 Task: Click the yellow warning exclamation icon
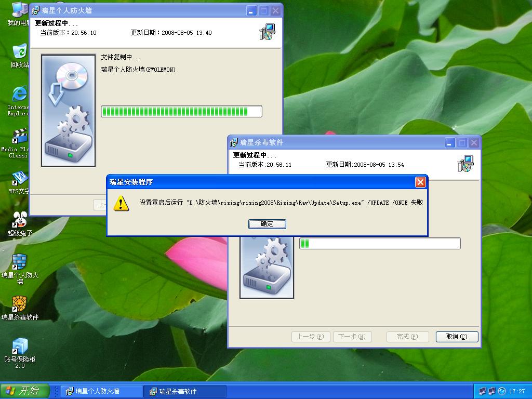coord(121,204)
